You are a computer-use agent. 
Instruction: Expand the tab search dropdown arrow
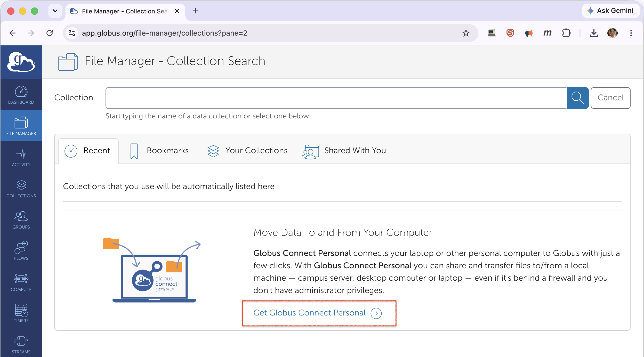pos(55,11)
